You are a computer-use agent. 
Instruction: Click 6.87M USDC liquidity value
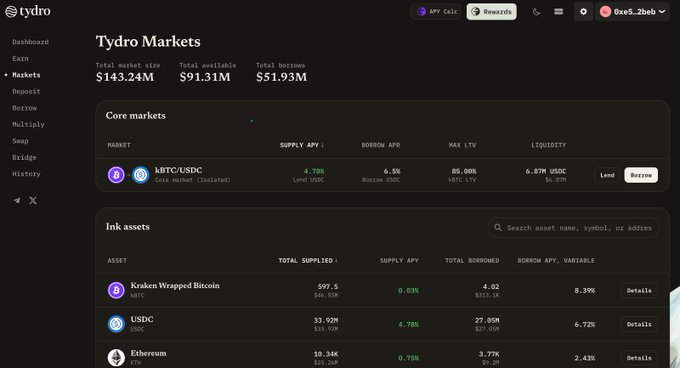coord(546,171)
